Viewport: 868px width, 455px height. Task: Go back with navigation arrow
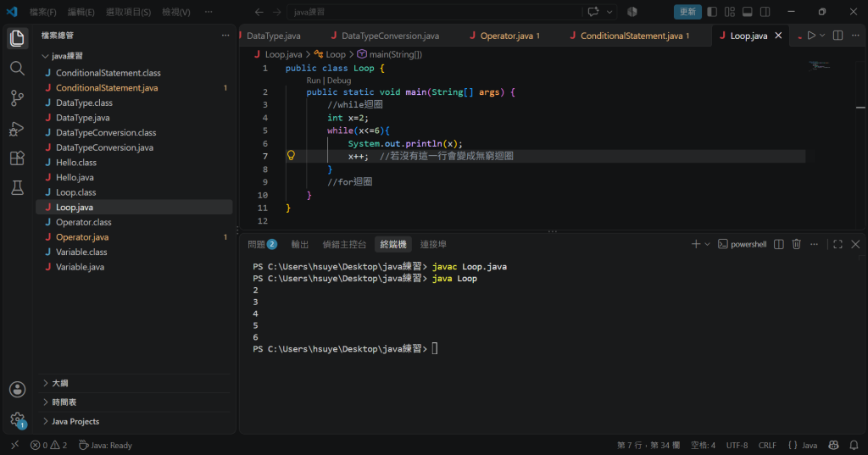click(x=259, y=12)
